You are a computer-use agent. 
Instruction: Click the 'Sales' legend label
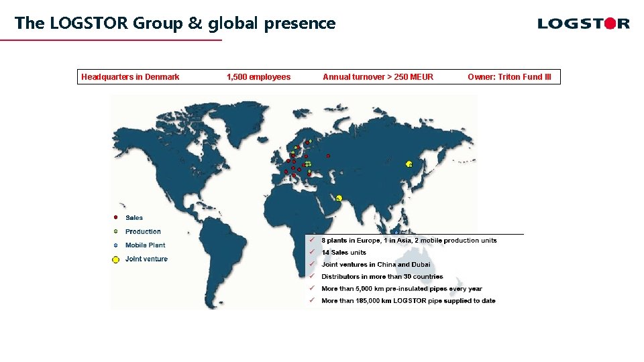tap(134, 218)
